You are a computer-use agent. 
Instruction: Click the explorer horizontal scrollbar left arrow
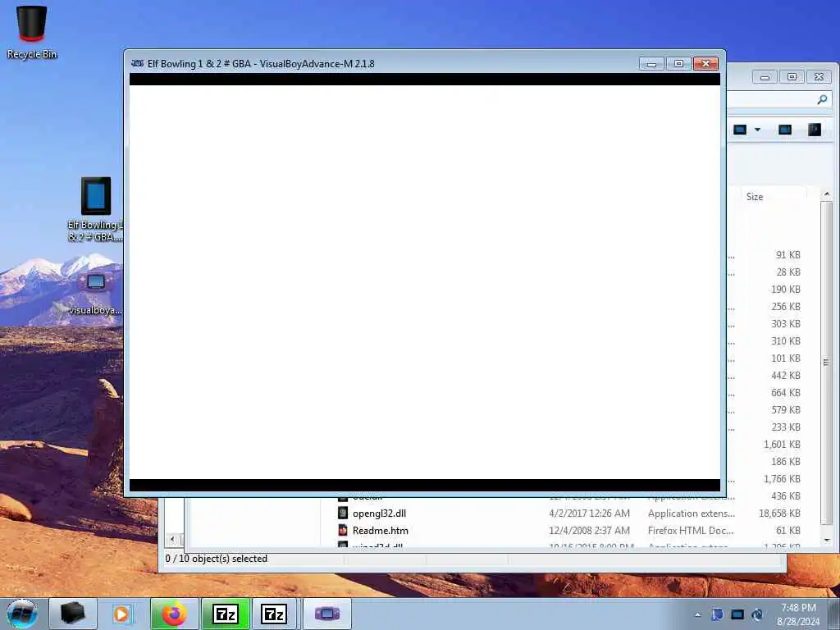pyautogui.click(x=172, y=539)
